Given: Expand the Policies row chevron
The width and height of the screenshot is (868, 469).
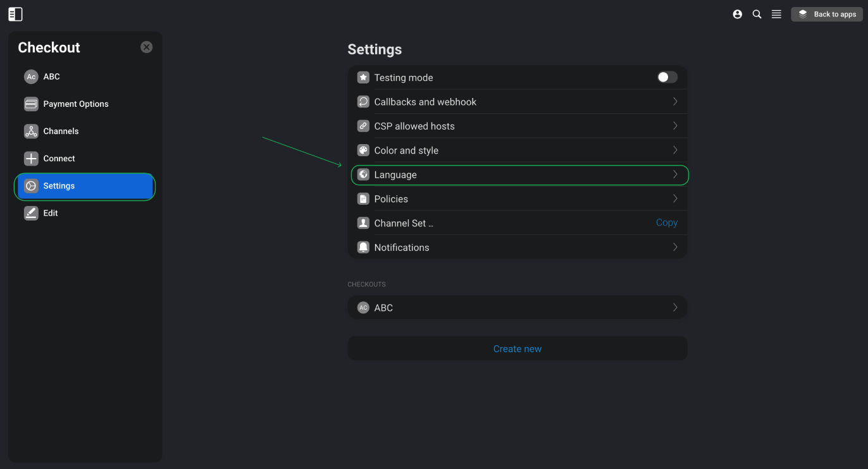Looking at the screenshot, I should 675,198.
